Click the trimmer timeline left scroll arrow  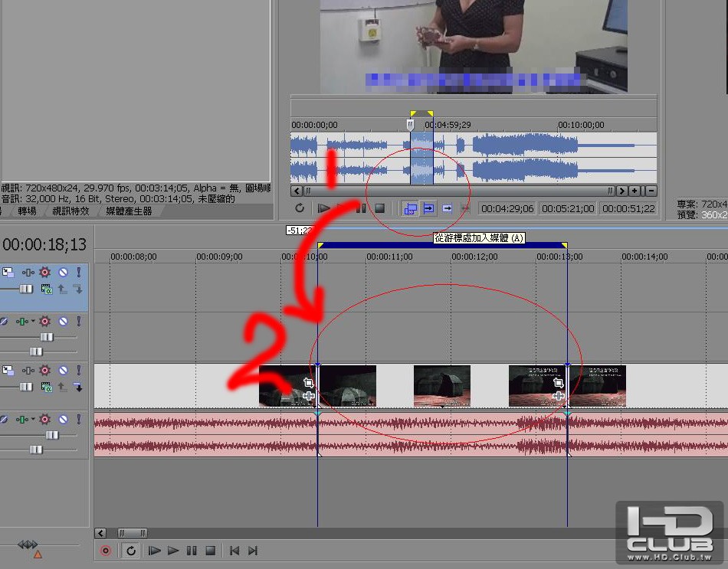tap(297, 191)
